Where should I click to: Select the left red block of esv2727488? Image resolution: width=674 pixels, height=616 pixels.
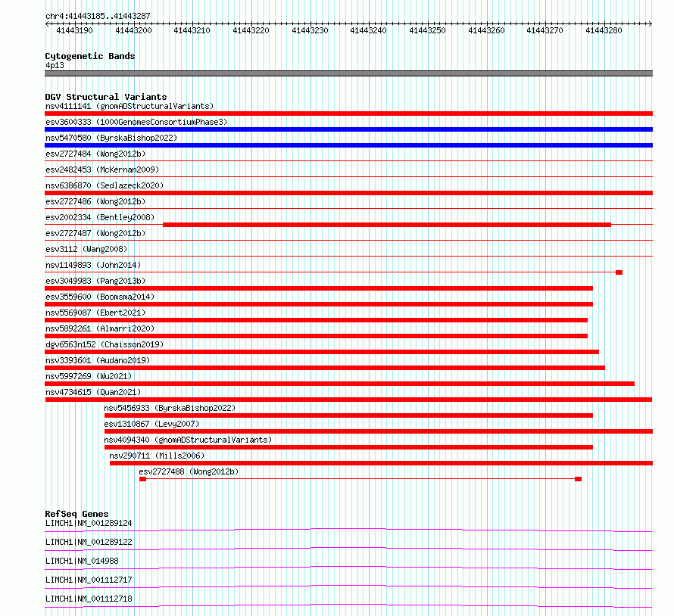(142, 479)
